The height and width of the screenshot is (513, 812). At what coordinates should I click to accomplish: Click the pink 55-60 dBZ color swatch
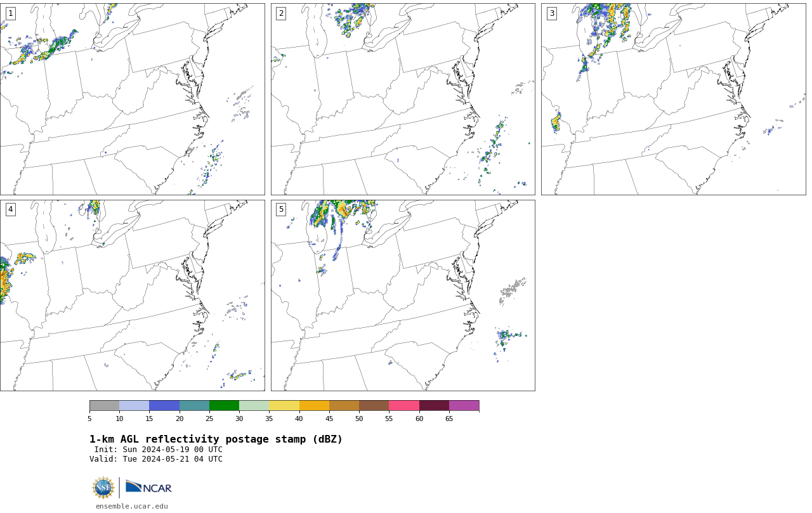(x=404, y=406)
